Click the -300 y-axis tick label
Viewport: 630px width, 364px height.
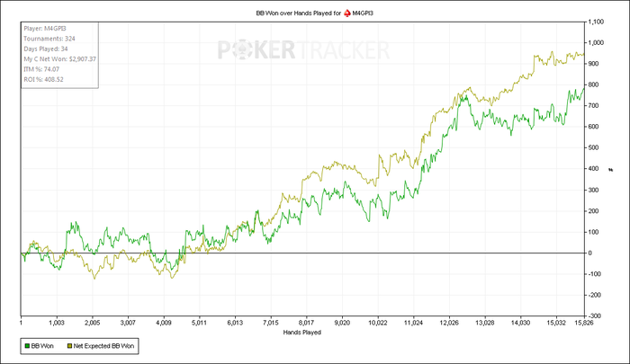(595, 315)
